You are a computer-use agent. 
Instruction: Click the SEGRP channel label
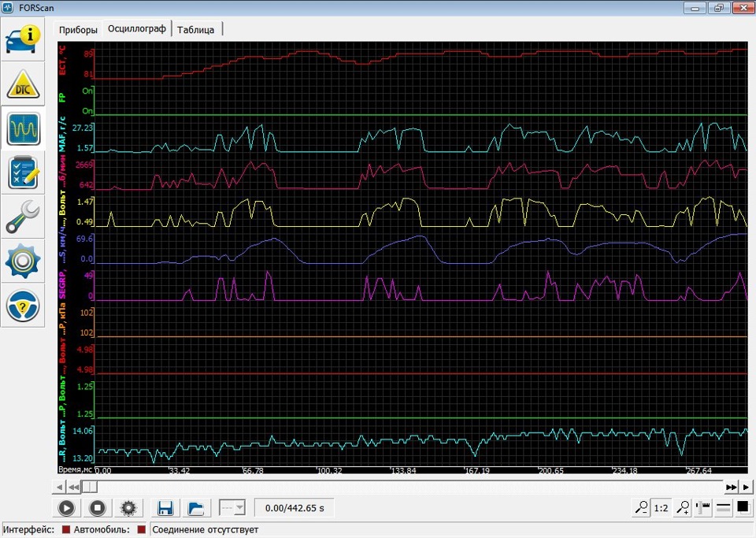(x=62, y=284)
